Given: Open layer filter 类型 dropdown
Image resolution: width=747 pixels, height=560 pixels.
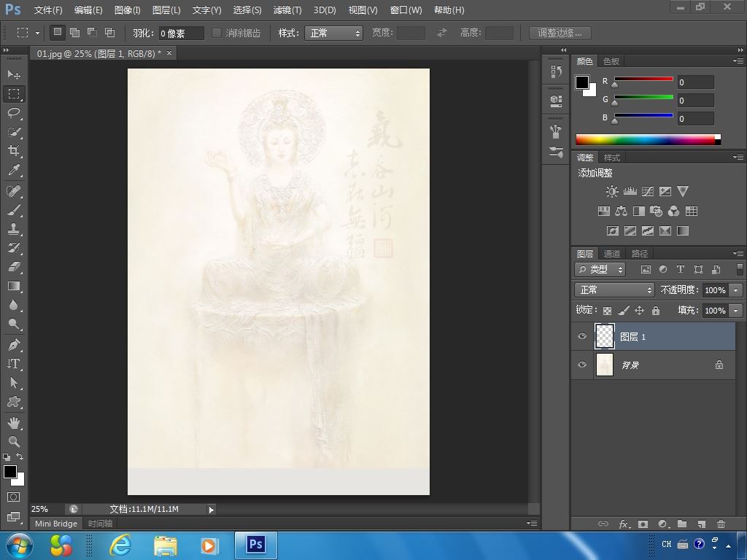Looking at the screenshot, I should point(600,270).
